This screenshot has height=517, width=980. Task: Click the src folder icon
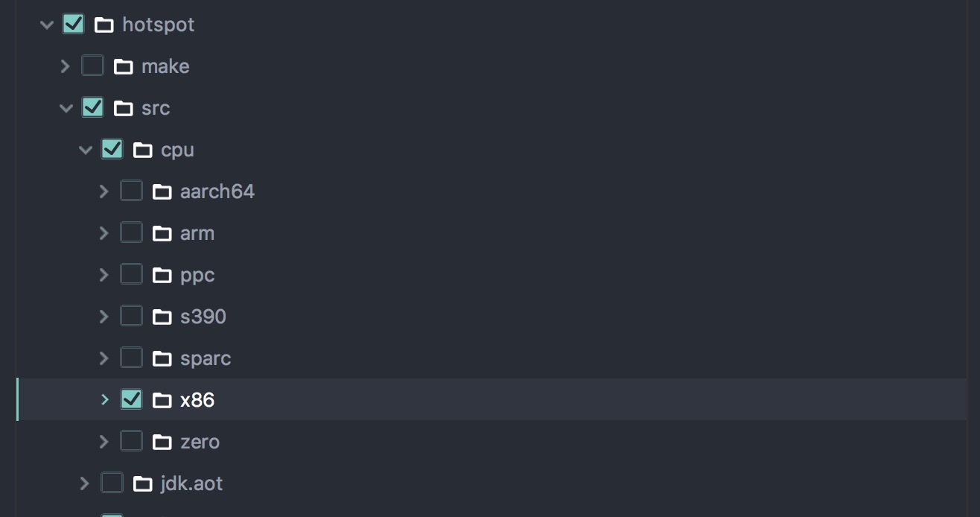click(x=124, y=109)
